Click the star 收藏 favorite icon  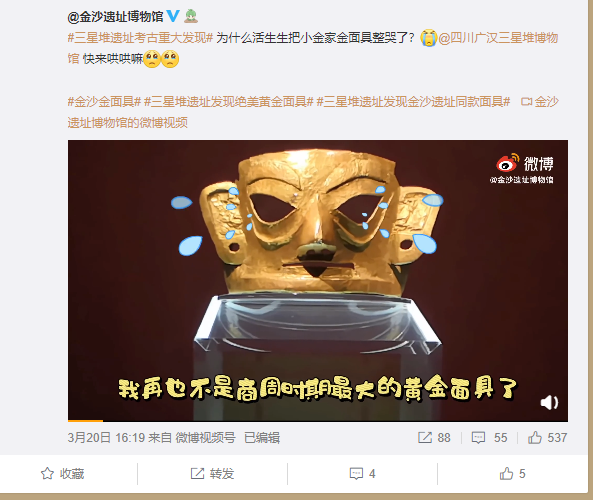click(x=47, y=474)
